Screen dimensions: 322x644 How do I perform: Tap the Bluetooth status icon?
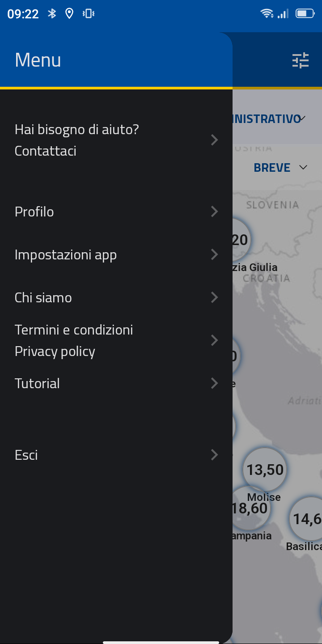(x=52, y=14)
